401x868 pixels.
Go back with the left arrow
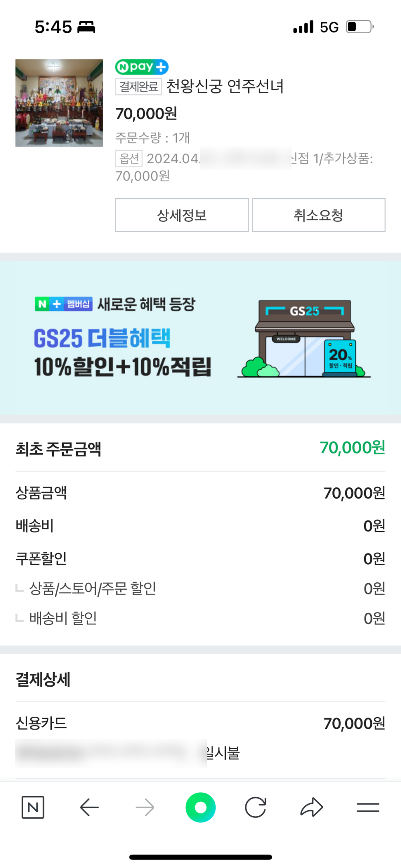[89, 807]
